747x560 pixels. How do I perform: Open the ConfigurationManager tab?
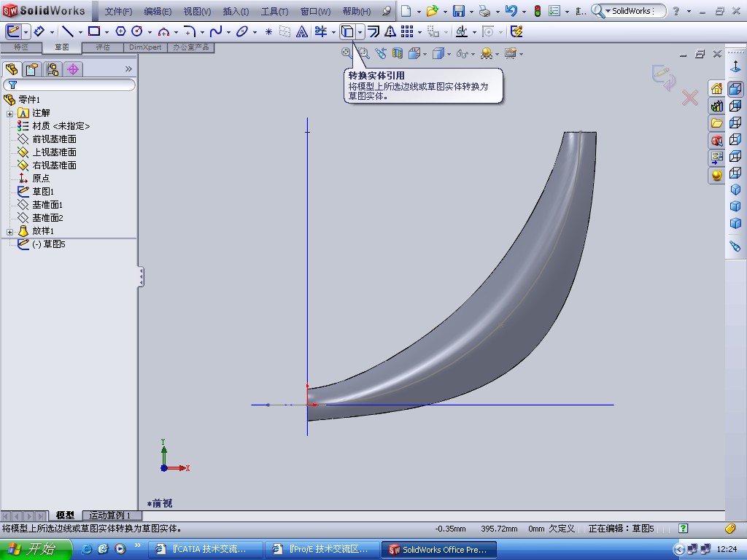pos(53,69)
